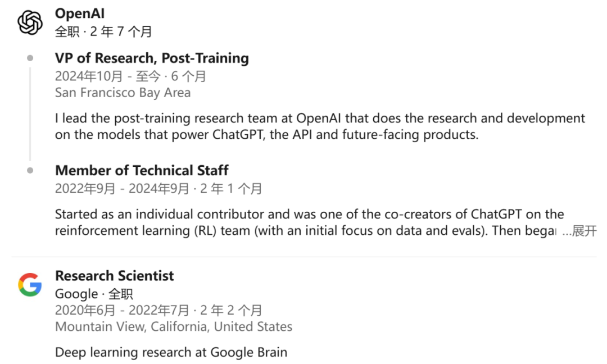Click the Google company logo icon
Screen dimensions: 607x364
click(30, 285)
